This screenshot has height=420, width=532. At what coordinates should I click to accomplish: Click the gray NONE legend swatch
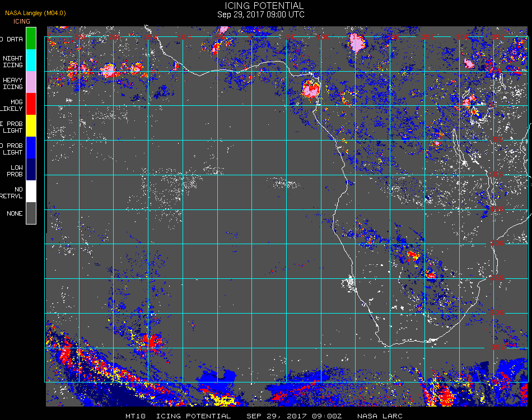pyautogui.click(x=31, y=213)
